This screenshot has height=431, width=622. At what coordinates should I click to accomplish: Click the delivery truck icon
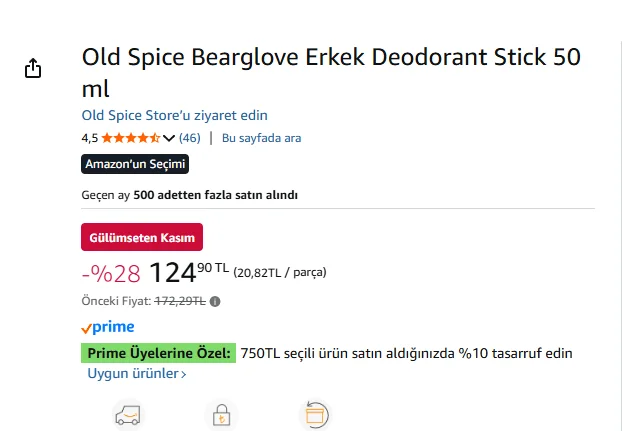click(x=127, y=414)
